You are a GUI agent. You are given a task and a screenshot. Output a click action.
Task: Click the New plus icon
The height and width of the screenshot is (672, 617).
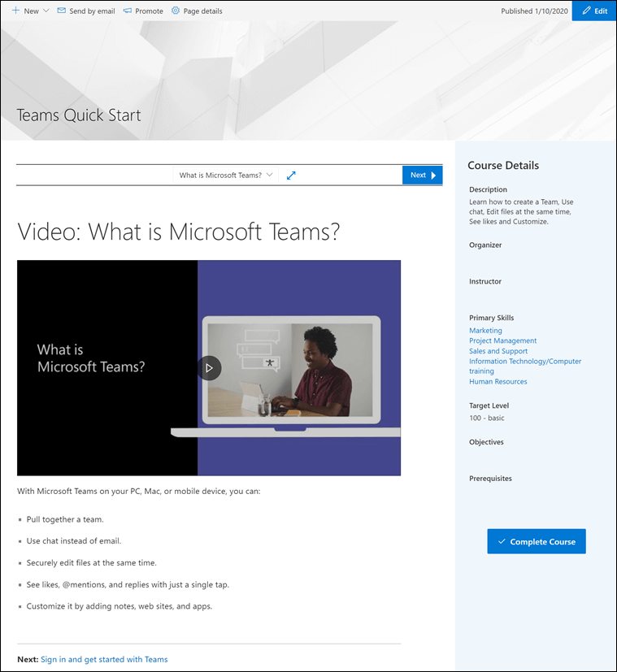click(16, 11)
